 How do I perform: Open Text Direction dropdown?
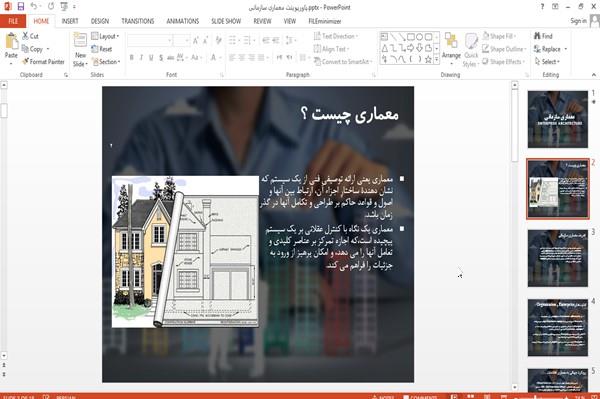click(x=336, y=36)
